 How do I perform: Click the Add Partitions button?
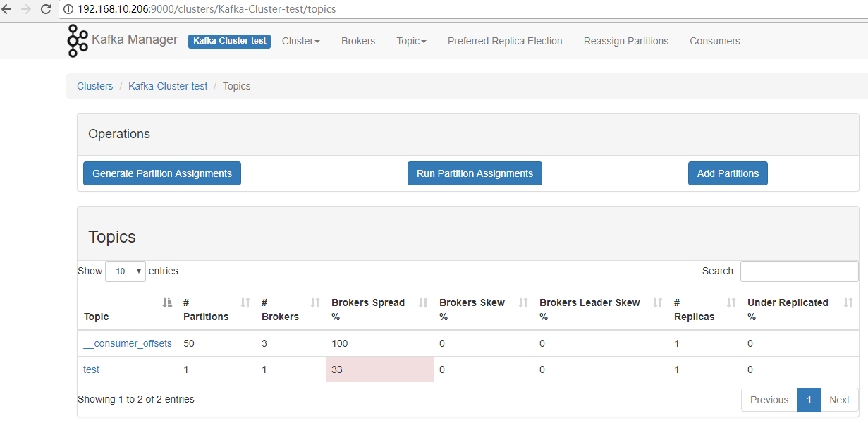pos(728,173)
